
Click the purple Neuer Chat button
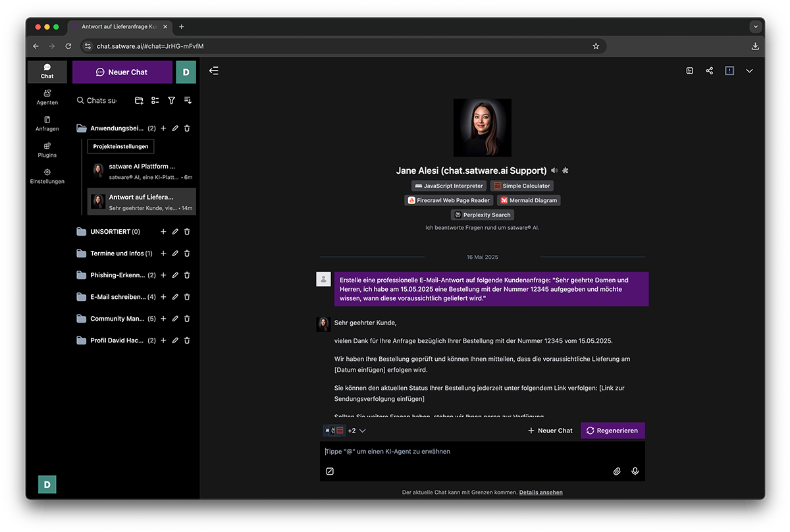tap(122, 72)
